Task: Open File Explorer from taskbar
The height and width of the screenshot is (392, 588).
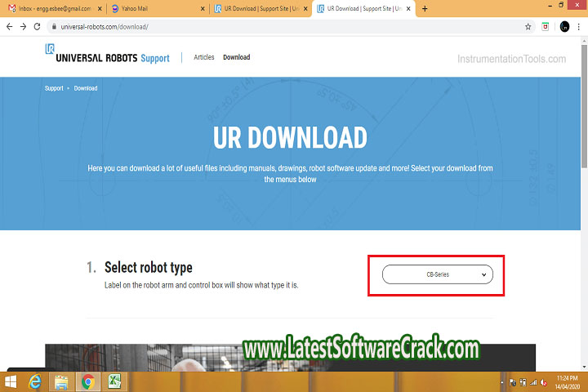Action: [x=61, y=382]
